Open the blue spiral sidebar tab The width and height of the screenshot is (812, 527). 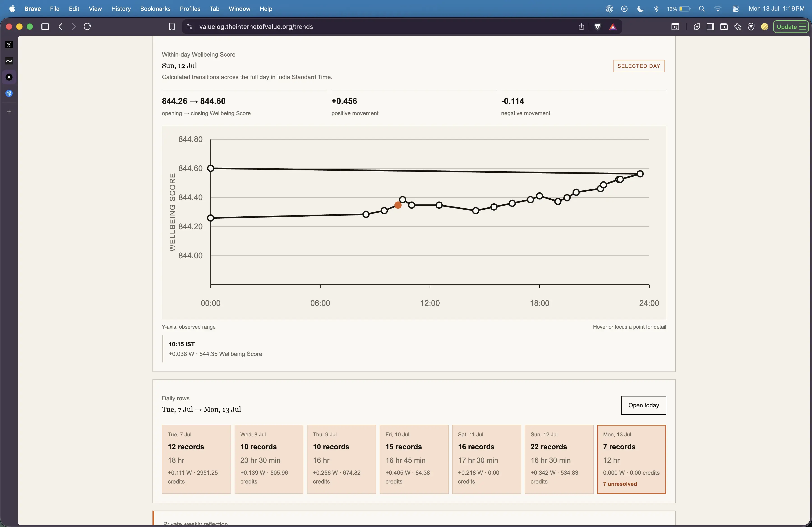pos(9,93)
